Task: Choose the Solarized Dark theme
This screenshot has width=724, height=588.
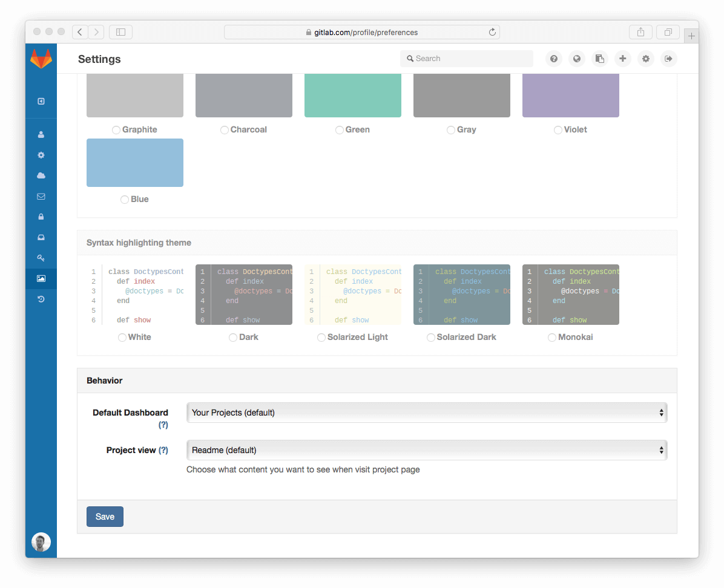Action: tap(430, 337)
